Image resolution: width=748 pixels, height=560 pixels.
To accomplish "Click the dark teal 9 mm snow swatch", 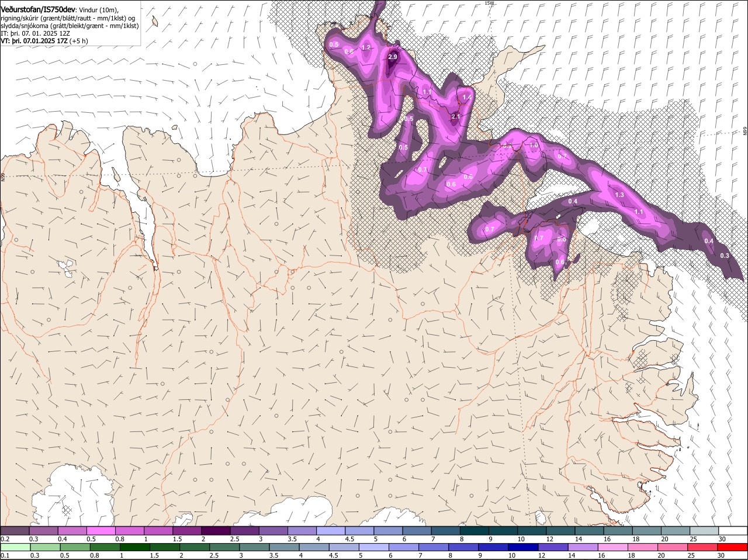I will tap(504, 531).
